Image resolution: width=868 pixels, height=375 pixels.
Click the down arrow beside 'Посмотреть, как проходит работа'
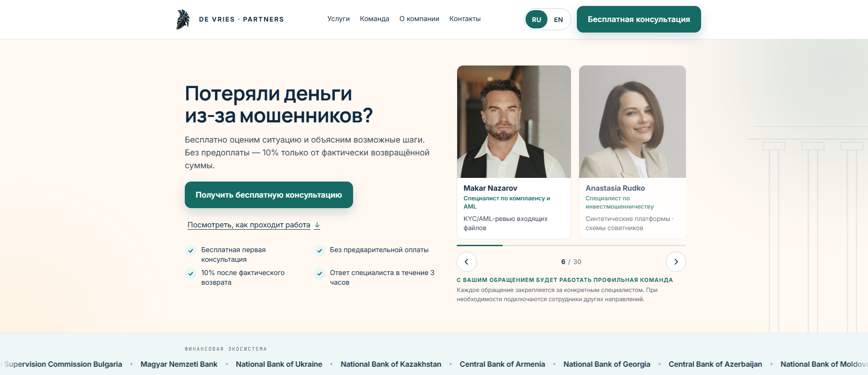tap(317, 225)
